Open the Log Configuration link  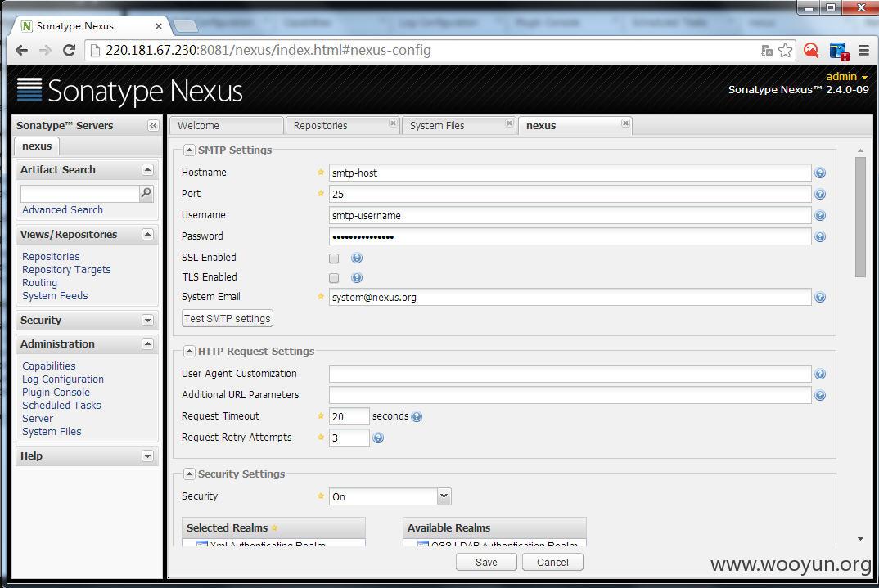63,379
